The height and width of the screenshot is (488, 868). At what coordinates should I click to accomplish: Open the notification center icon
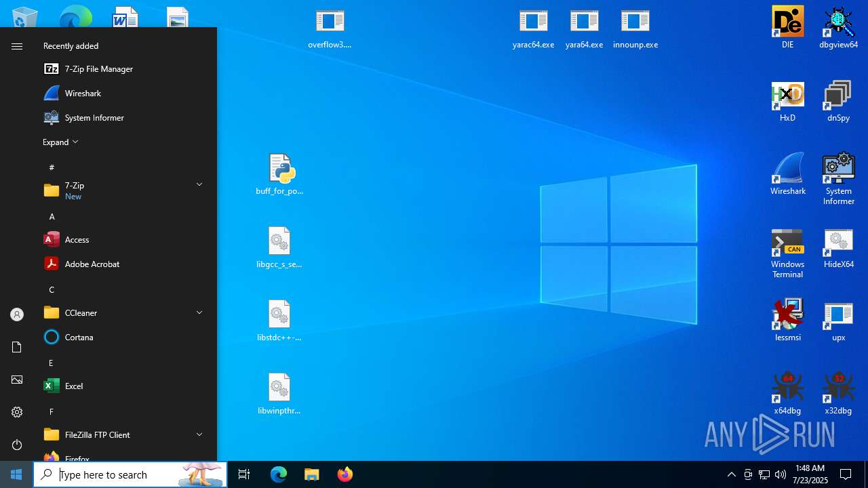click(x=846, y=474)
